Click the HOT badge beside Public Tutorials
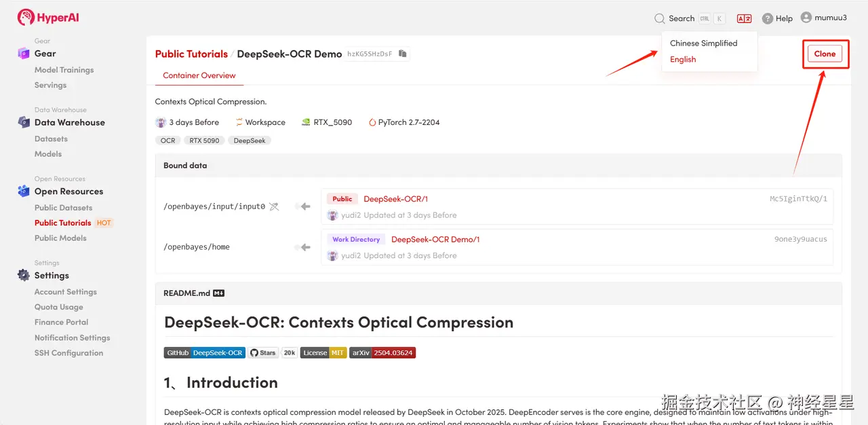The image size is (868, 425). tap(104, 223)
